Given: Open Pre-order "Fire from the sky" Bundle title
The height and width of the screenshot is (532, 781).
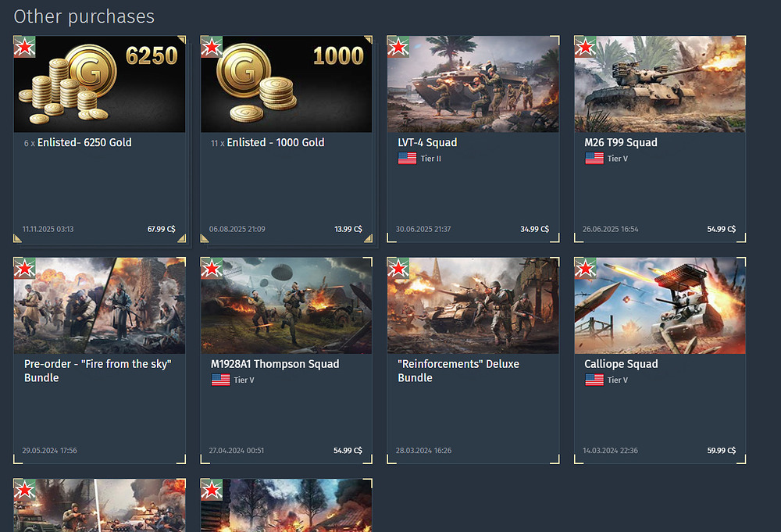Looking at the screenshot, I should pyautogui.click(x=98, y=371).
